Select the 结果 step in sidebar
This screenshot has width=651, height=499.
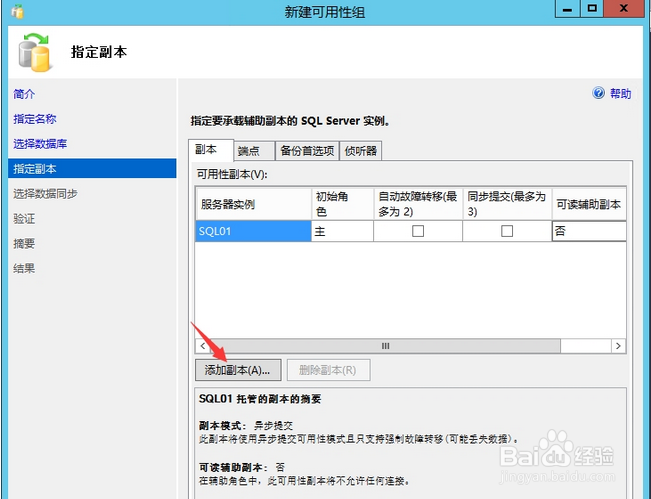click(24, 268)
